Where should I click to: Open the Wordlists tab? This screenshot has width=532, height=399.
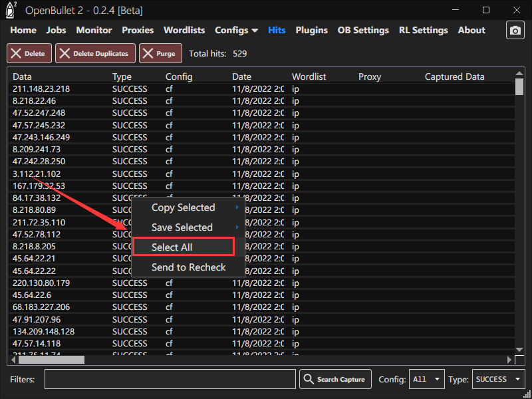(x=184, y=30)
